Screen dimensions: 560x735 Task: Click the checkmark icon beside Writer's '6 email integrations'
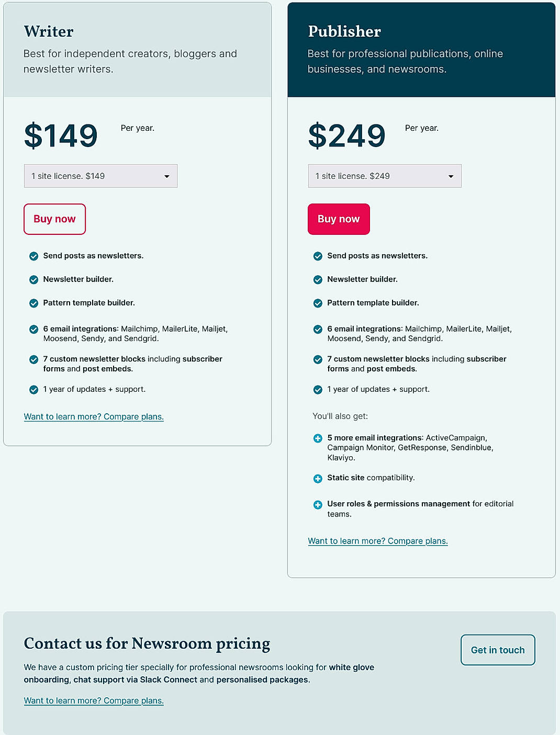34,329
